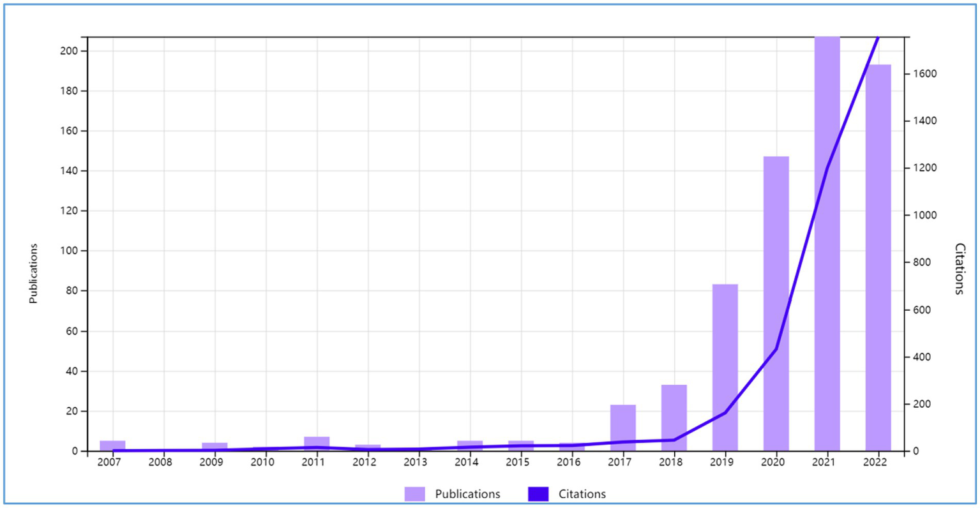This screenshot has height=508, width=980.
Task: Click the citations line point at 2019
Action: (x=725, y=413)
